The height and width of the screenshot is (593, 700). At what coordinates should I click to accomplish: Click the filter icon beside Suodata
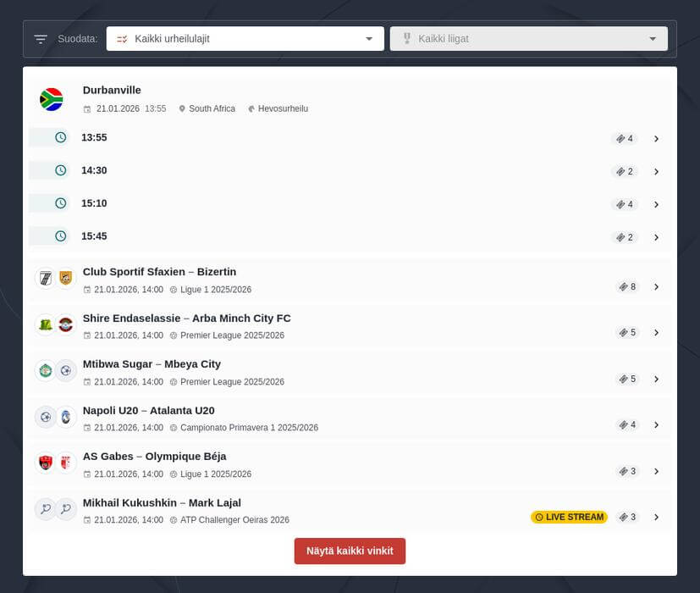pos(41,39)
